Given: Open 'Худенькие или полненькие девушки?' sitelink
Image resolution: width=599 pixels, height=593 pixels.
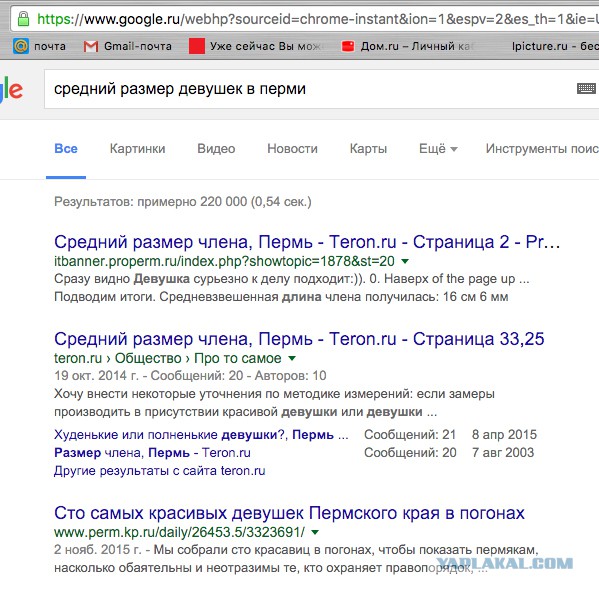Looking at the screenshot, I should tap(201, 434).
